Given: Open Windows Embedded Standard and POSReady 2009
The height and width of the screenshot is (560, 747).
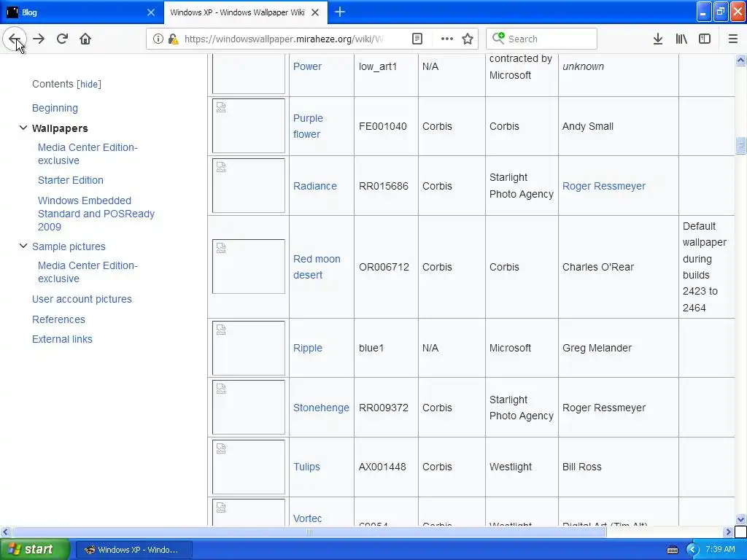Looking at the screenshot, I should 96,214.
